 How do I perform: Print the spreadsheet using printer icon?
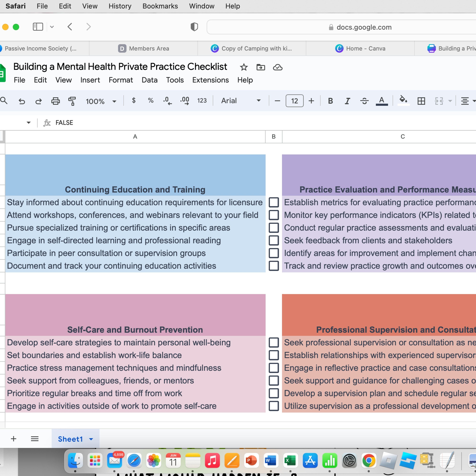point(55,101)
